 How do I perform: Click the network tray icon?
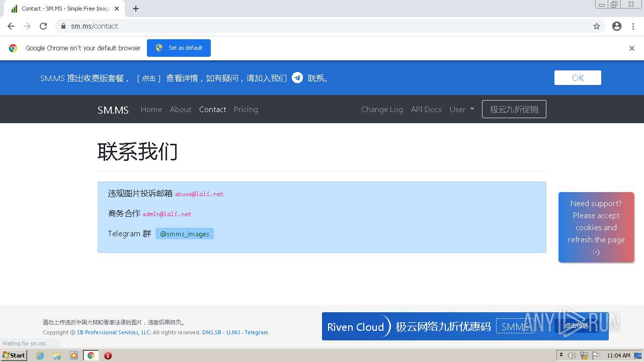point(584,355)
